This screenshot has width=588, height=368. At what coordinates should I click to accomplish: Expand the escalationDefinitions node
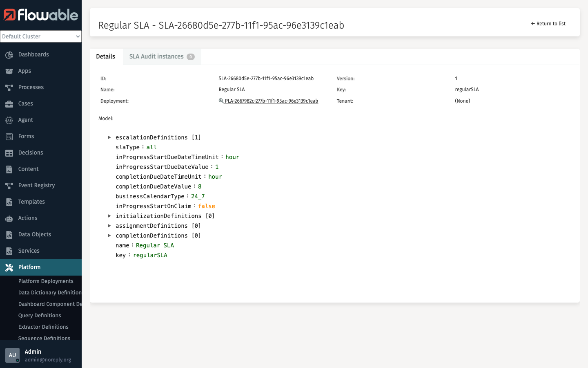pos(109,137)
